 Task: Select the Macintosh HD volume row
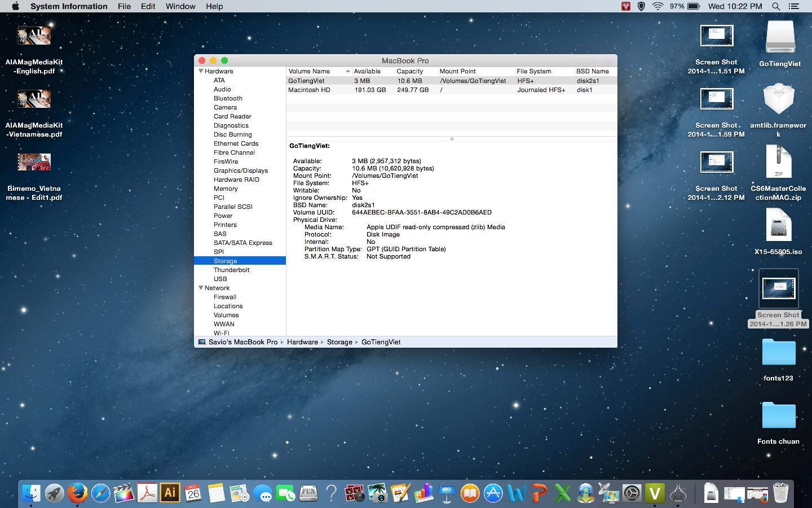(x=452, y=90)
